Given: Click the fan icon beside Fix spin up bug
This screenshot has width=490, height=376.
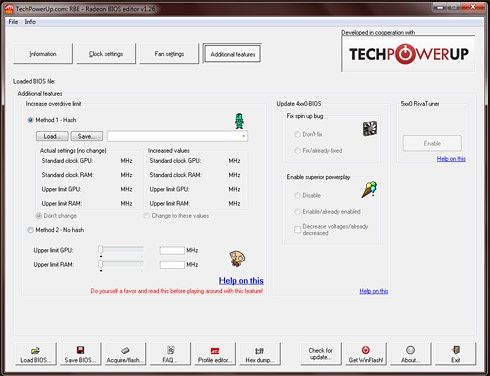Looking at the screenshot, I should point(370,128).
